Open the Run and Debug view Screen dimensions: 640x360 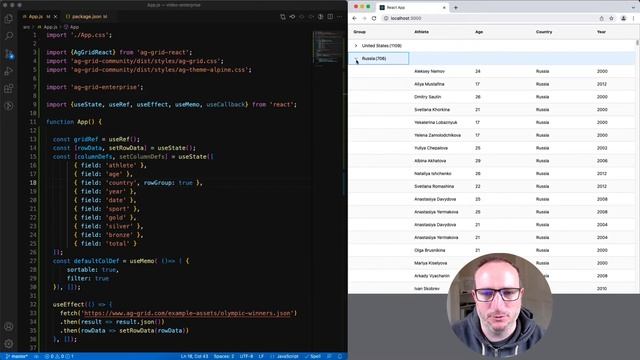point(9,71)
